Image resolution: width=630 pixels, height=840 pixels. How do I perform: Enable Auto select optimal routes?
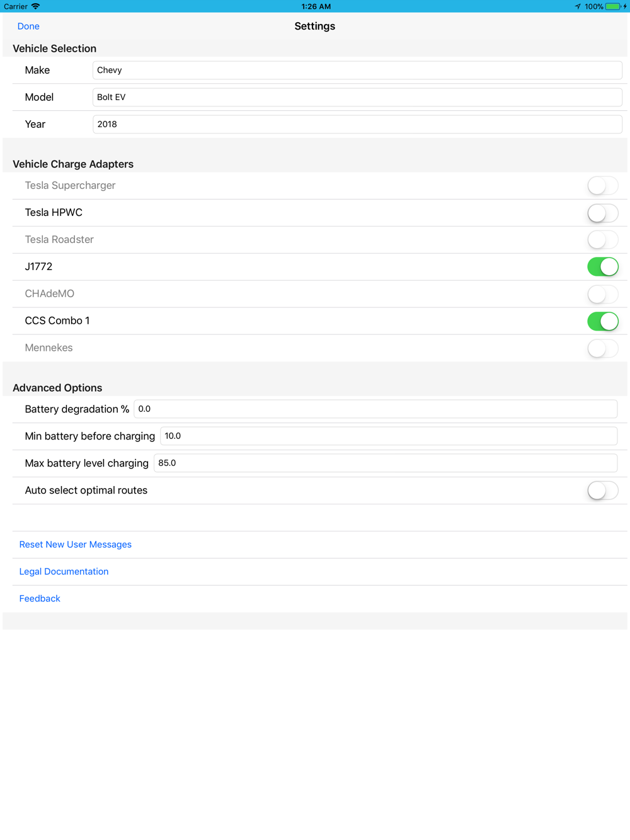coord(602,491)
